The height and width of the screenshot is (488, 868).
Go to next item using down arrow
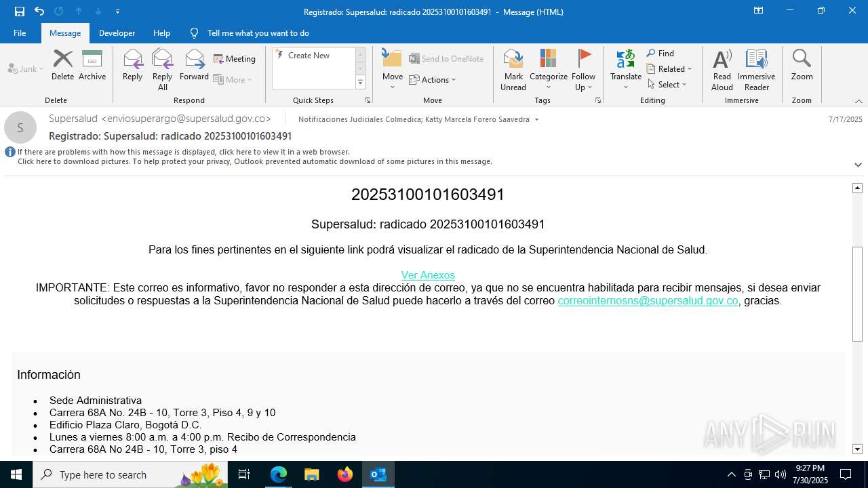coord(98,12)
